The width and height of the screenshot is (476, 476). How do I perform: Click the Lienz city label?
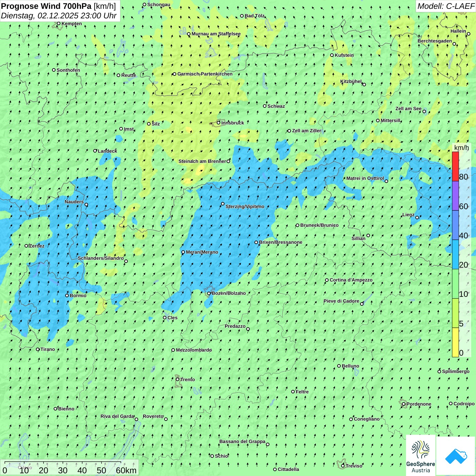408,215
